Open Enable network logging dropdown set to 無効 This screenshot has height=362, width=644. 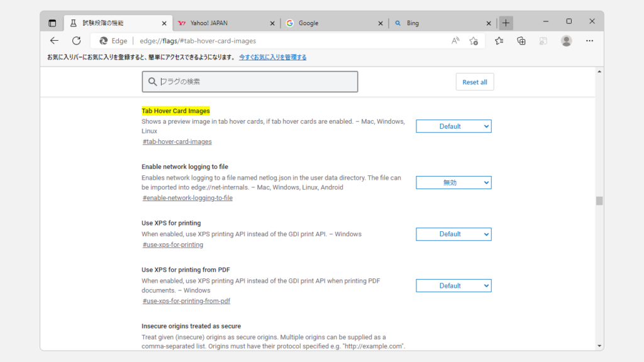[453, 183]
